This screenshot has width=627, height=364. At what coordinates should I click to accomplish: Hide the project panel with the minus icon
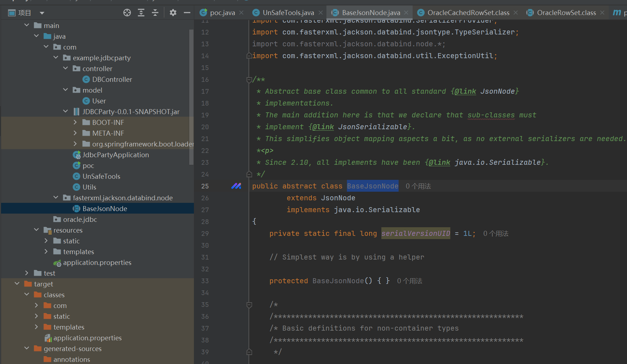(187, 13)
